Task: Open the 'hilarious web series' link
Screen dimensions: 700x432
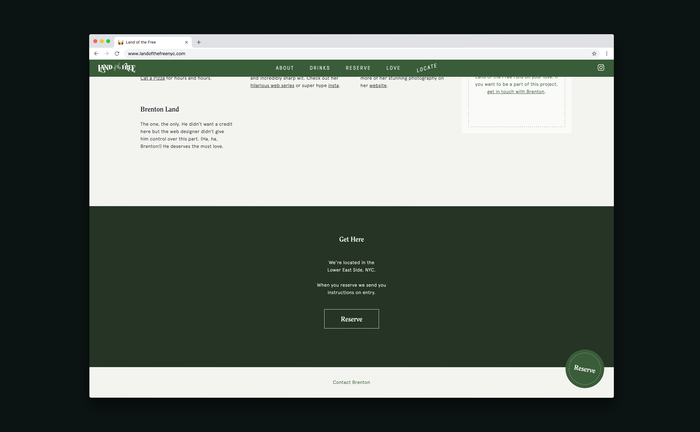Action: (x=272, y=86)
